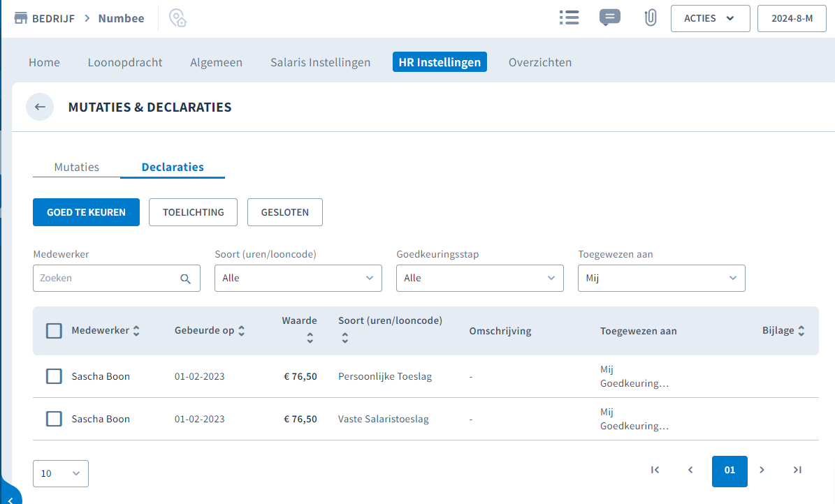Tick checkbox for Persoonlijke Toeslag row
The image size is (835, 504).
pyautogui.click(x=54, y=376)
